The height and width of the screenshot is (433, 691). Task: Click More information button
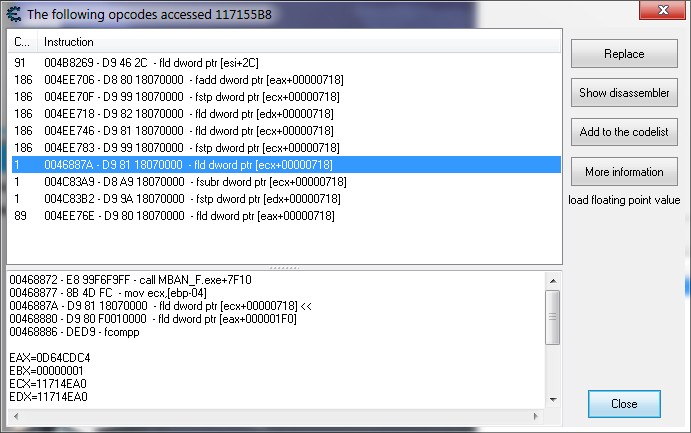pyautogui.click(x=624, y=172)
